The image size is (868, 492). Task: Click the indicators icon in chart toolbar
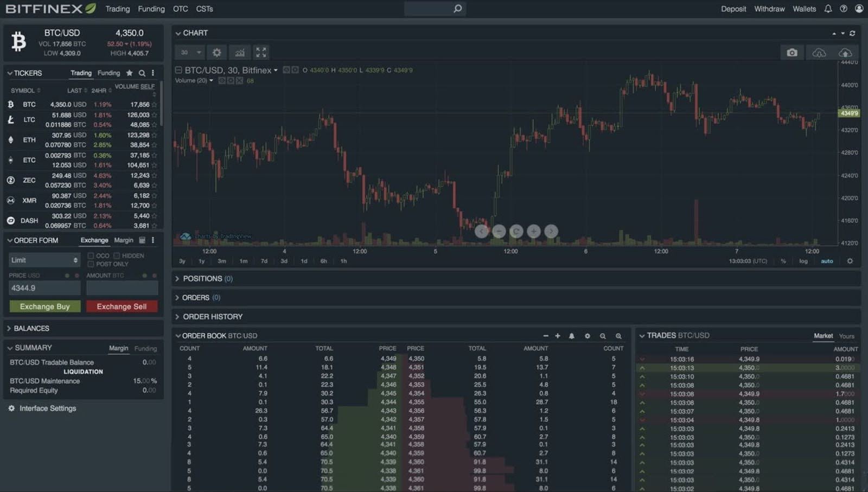239,52
